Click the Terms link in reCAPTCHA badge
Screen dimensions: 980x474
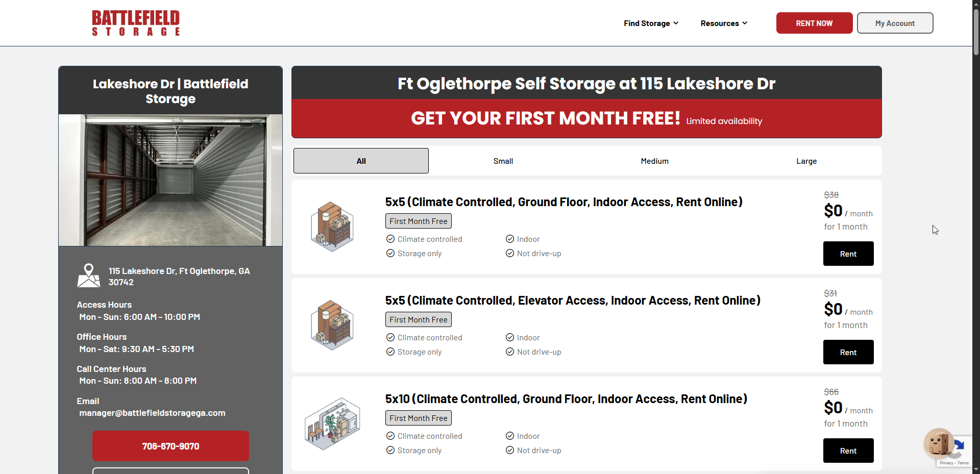[963, 463]
